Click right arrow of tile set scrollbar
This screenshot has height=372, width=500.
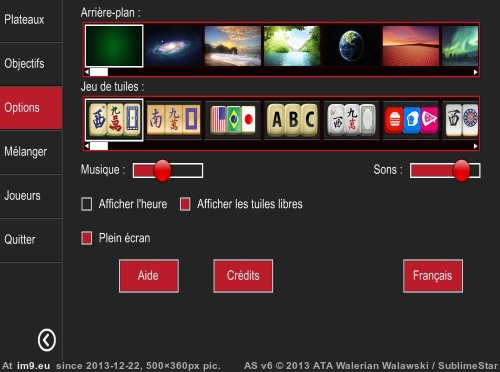coord(476,146)
